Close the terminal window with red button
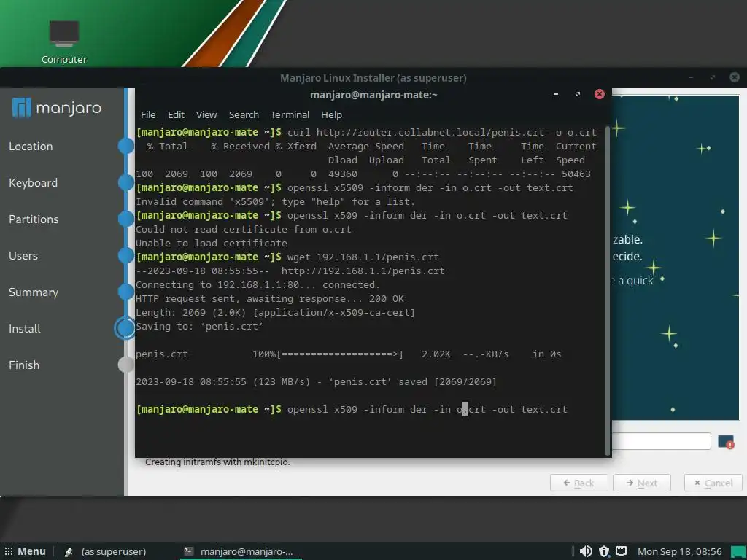Viewport: 747px width, 560px height. pos(600,94)
